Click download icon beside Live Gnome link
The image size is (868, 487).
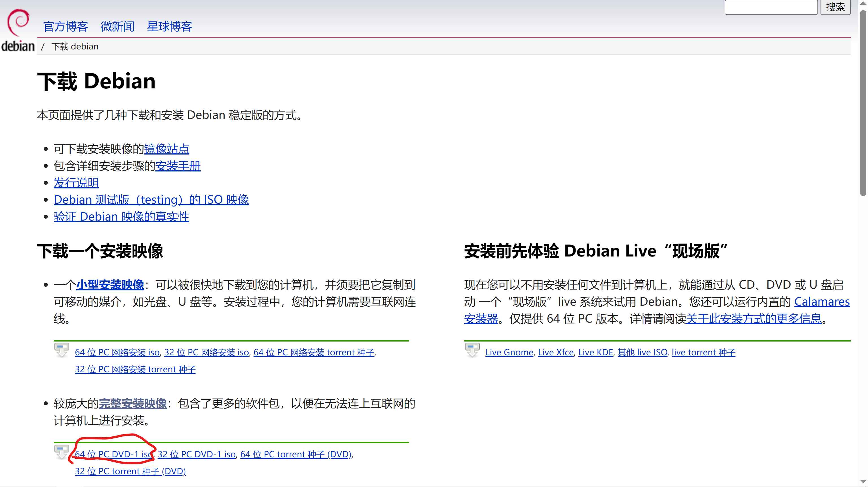[x=472, y=350]
